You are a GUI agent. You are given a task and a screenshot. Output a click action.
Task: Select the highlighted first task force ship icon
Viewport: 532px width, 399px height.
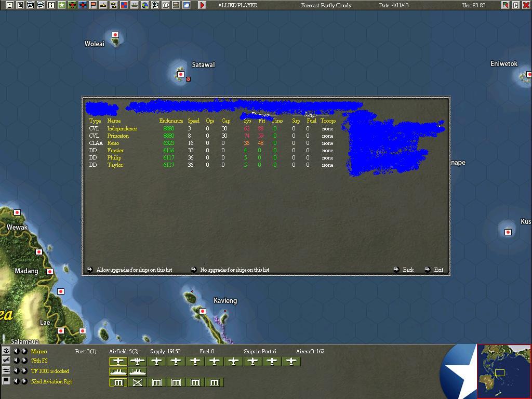coord(118,372)
